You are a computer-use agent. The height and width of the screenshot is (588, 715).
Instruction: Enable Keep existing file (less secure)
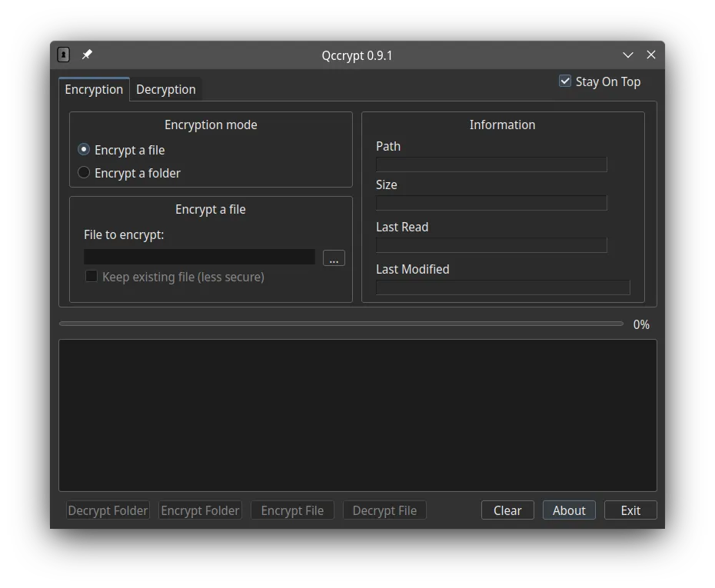(91, 276)
